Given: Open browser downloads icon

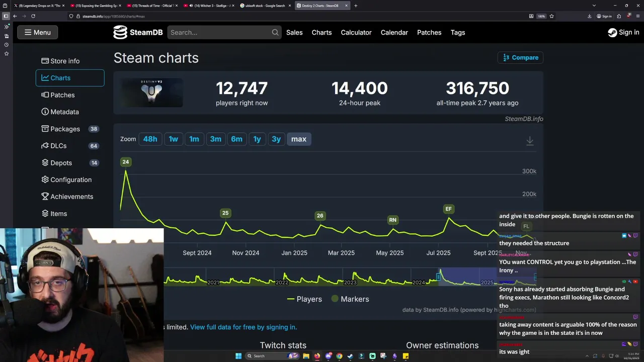Looking at the screenshot, I should (589, 16).
